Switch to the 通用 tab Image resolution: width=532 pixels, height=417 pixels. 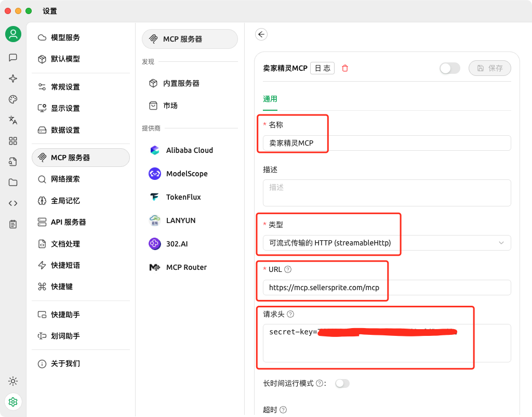270,98
